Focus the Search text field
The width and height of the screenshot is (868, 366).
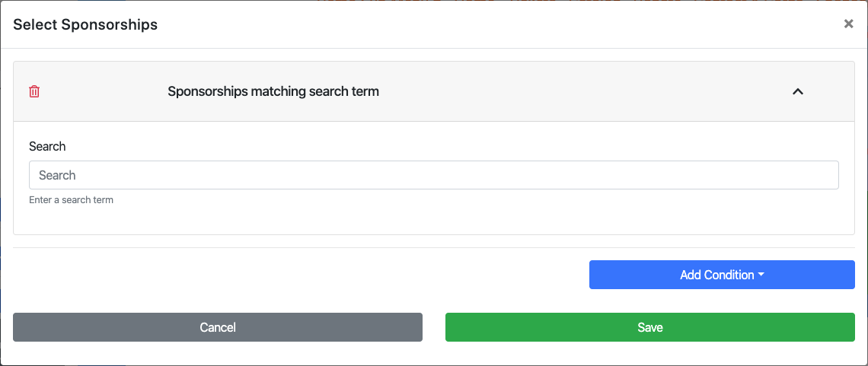[433, 175]
